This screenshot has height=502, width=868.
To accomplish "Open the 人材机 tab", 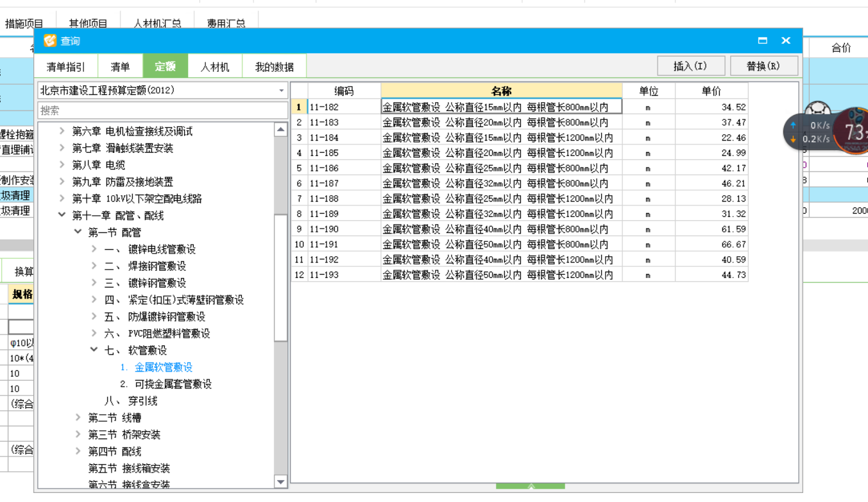I will coord(215,67).
